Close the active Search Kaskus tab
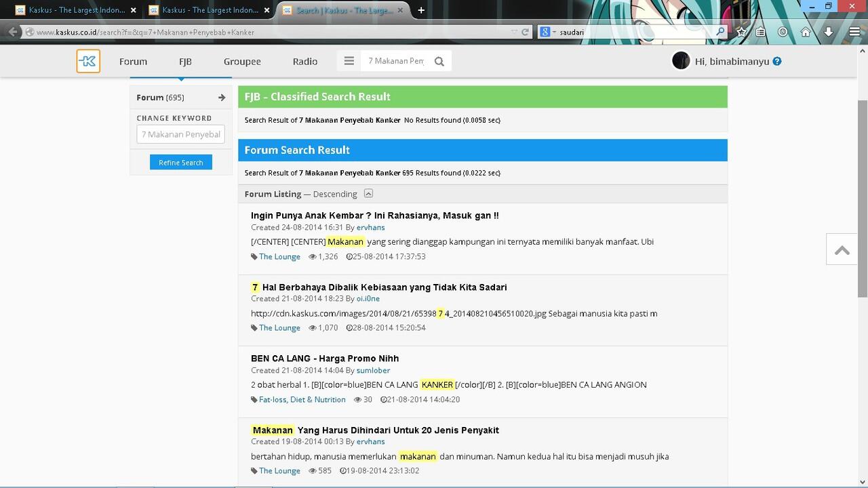Image resolution: width=868 pixels, height=488 pixels. tap(401, 10)
